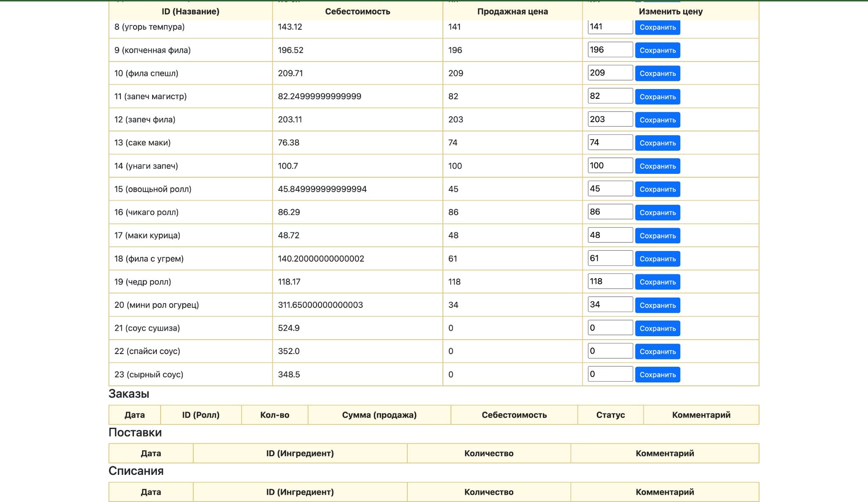Click price field for маки курица

click(x=610, y=235)
